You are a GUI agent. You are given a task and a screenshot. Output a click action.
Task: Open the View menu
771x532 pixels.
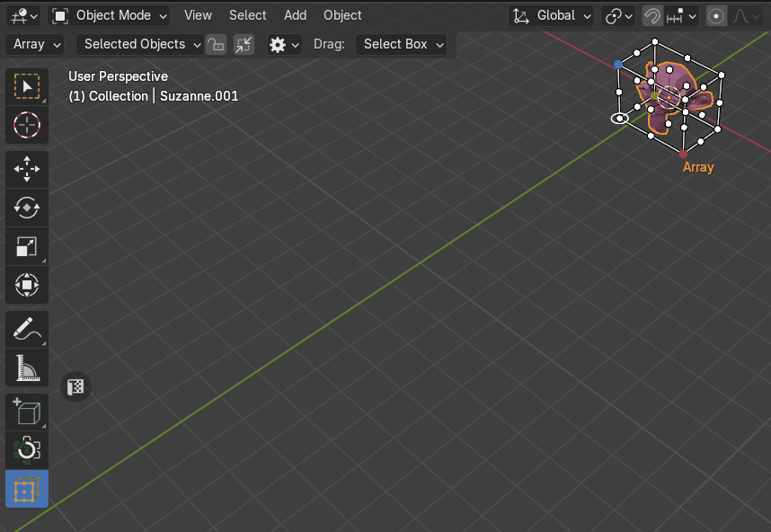click(x=198, y=16)
